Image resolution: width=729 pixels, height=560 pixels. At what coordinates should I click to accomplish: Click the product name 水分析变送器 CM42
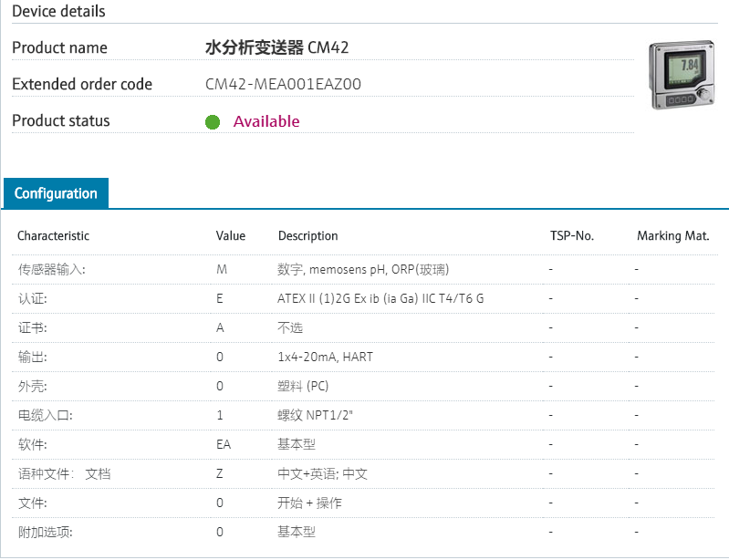tap(276, 47)
